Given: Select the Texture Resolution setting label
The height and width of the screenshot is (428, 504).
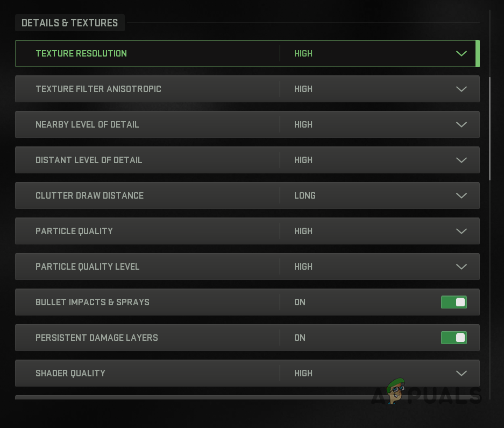Looking at the screenshot, I should 81,53.
